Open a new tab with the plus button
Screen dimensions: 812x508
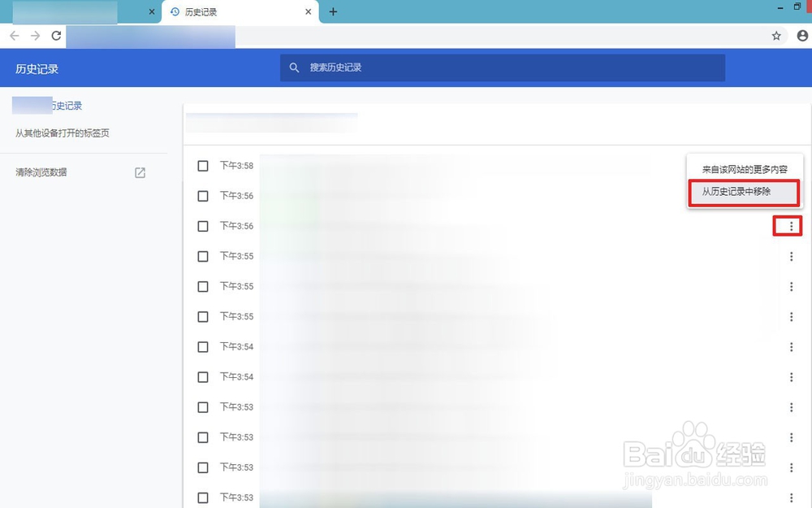pos(333,12)
